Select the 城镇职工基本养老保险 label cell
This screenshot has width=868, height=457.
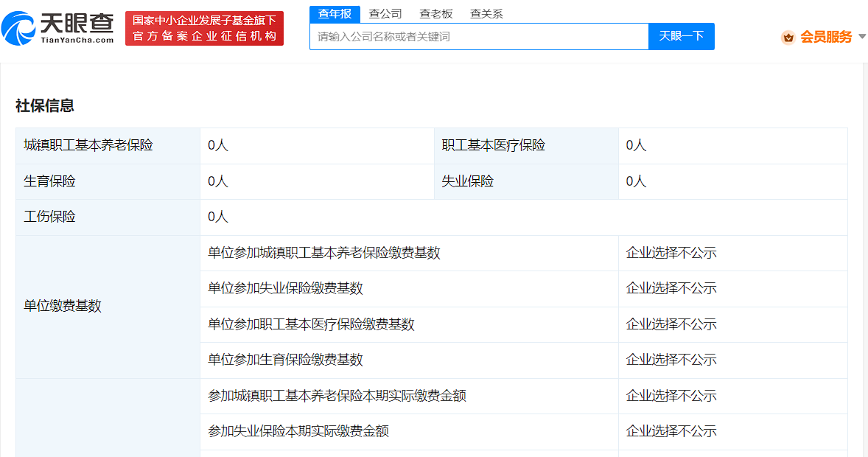88,146
